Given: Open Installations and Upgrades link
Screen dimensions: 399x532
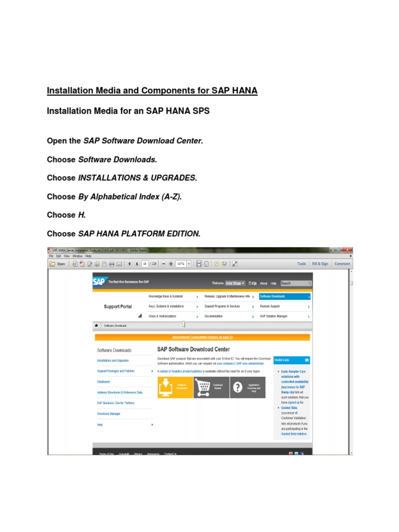Looking at the screenshot, I should tap(113, 361).
